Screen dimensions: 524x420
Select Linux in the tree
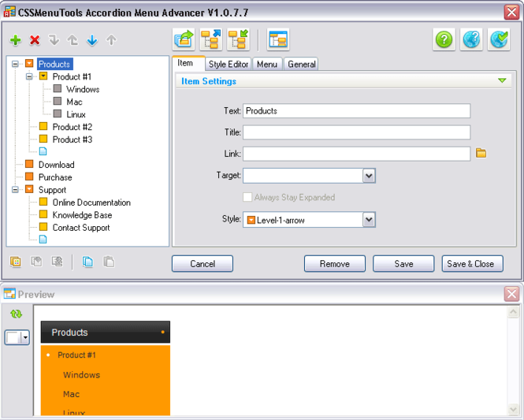click(76, 114)
